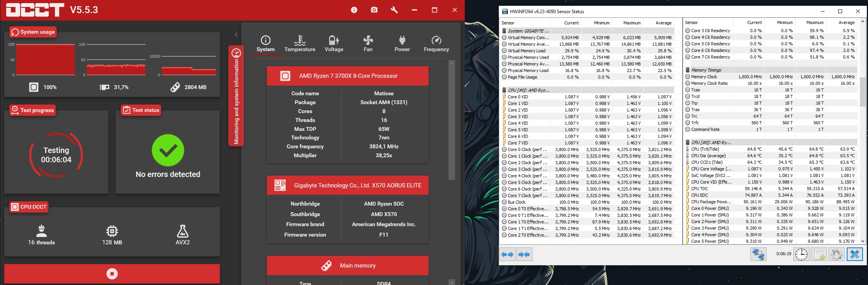Start HWiNFO logging with the sheet-plus icon

(x=819, y=254)
